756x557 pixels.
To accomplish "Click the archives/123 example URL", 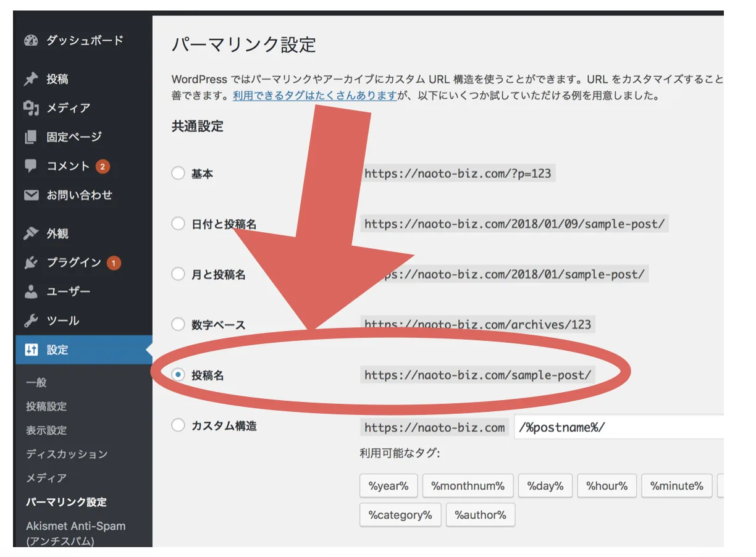I will (x=478, y=325).
